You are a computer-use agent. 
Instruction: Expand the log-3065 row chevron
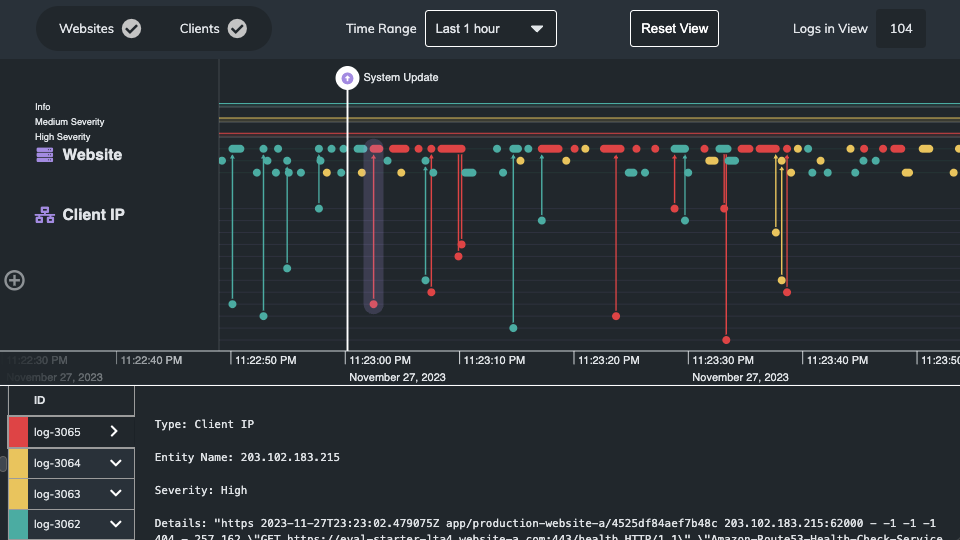(x=115, y=432)
